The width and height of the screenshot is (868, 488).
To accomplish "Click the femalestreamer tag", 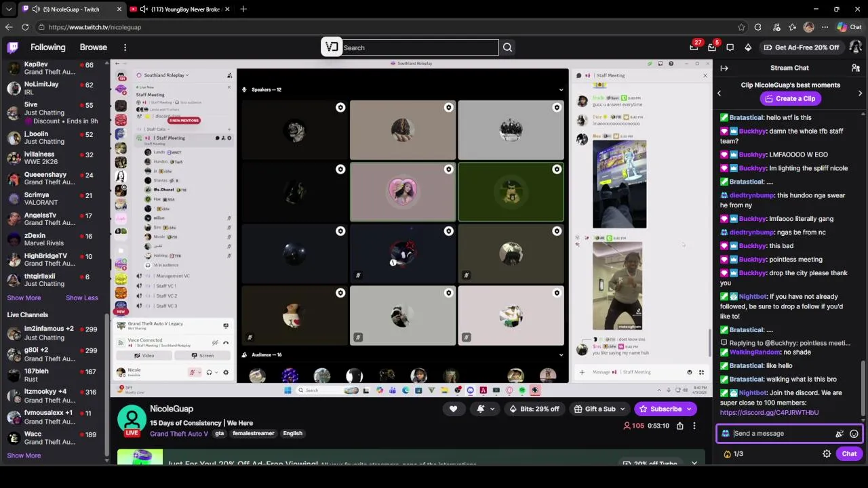I will pyautogui.click(x=254, y=433).
